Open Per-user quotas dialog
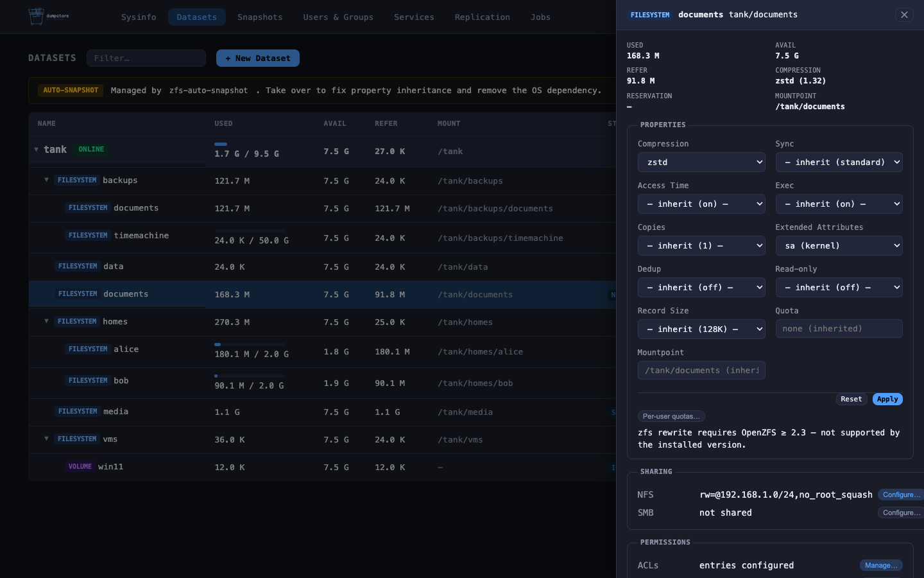This screenshot has height=578, width=924. [x=671, y=416]
